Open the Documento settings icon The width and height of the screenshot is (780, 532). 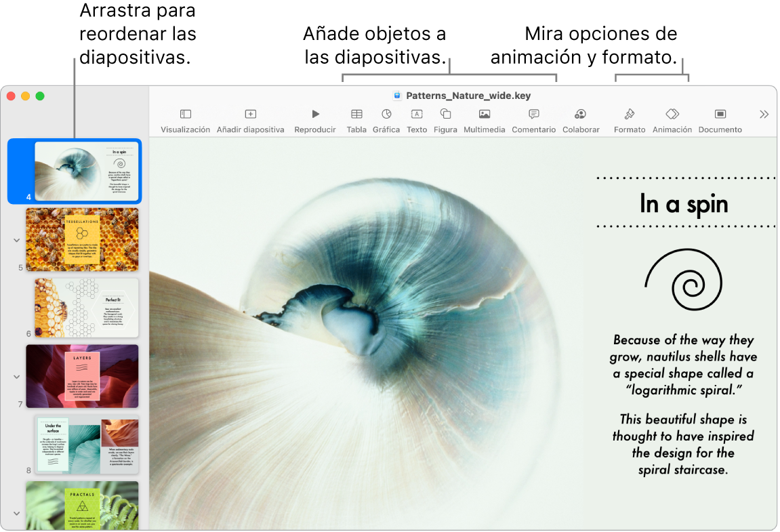[720, 119]
